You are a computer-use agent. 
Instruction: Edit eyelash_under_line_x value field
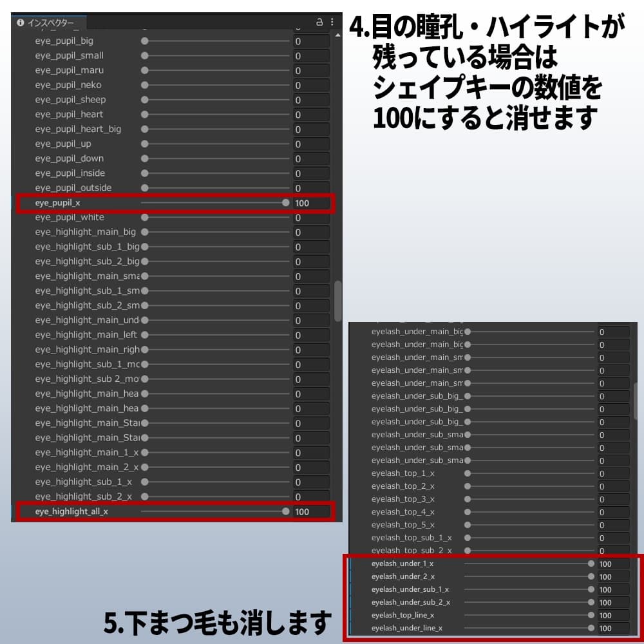(613, 628)
